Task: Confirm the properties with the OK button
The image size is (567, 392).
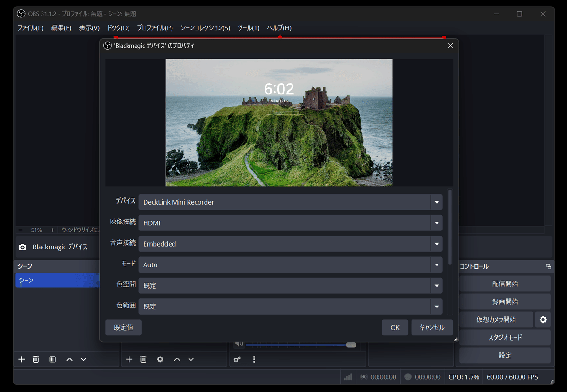Action: [x=395, y=327]
